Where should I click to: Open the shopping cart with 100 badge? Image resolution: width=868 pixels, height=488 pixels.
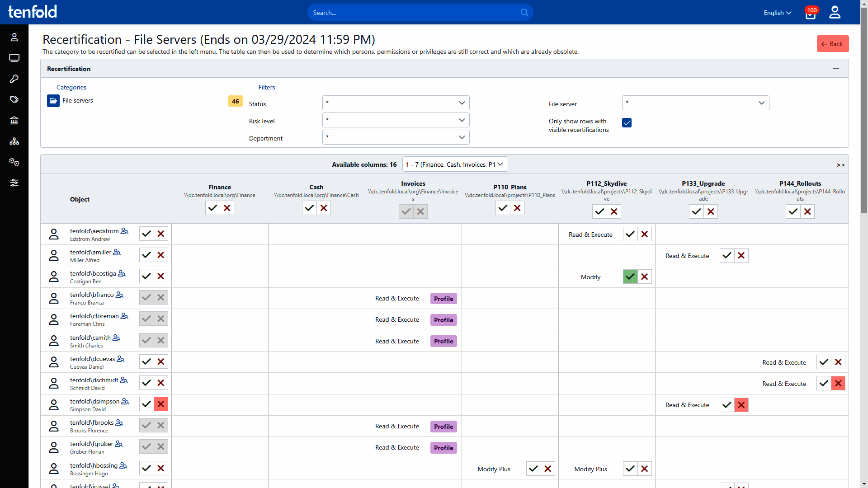point(810,14)
